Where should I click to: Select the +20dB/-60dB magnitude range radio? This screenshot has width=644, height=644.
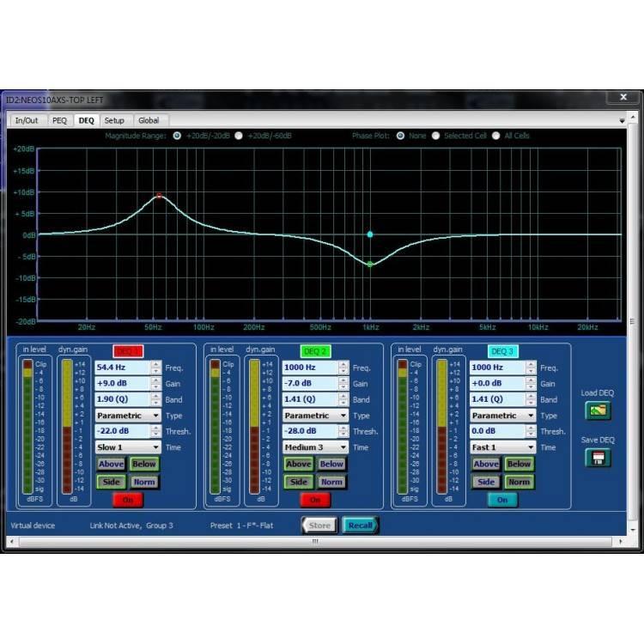pos(240,136)
